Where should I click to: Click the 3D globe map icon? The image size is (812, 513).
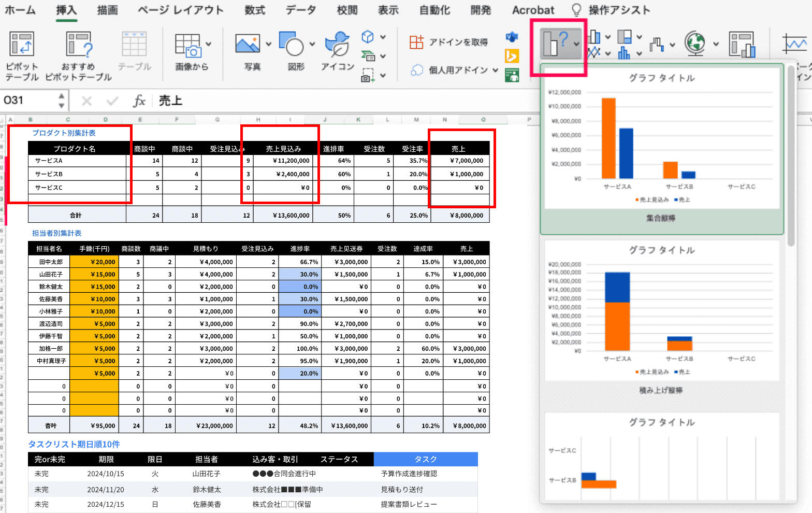pyautogui.click(x=694, y=44)
